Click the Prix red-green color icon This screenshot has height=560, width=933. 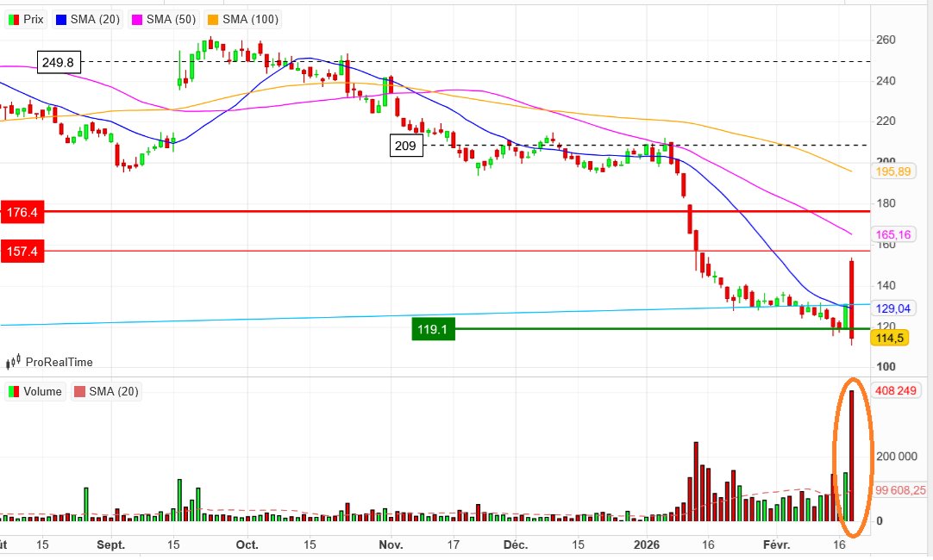[x=14, y=20]
